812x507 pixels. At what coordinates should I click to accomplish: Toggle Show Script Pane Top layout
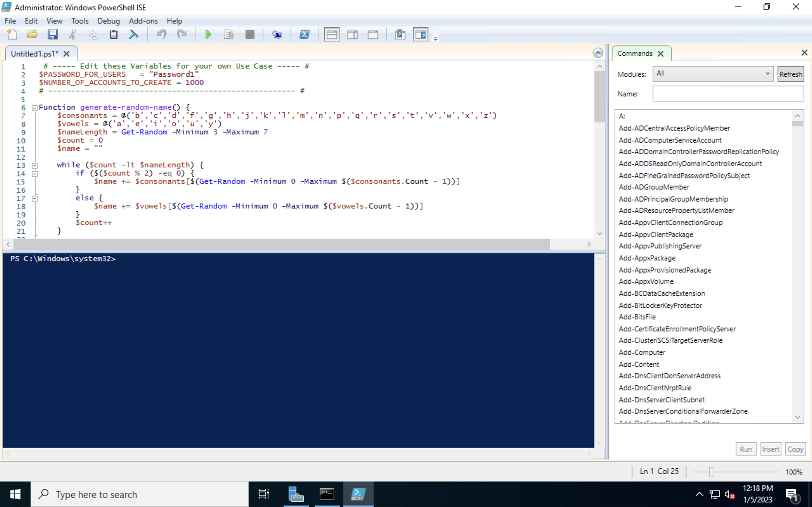tap(331, 35)
